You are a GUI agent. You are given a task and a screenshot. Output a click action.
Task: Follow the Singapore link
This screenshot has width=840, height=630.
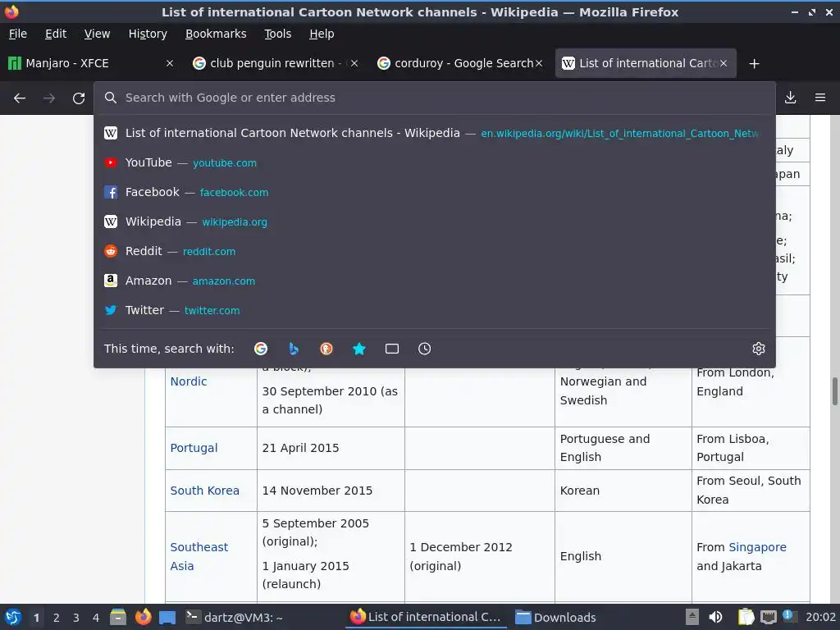click(x=757, y=547)
